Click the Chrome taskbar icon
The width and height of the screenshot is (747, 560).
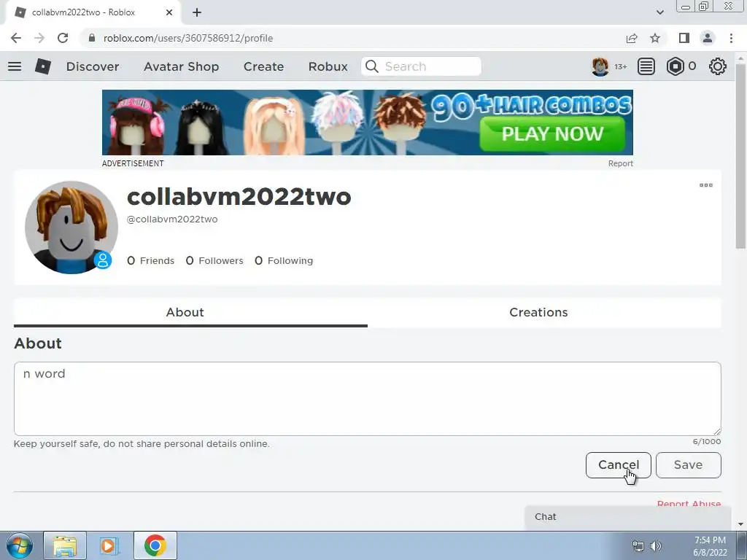155,545
